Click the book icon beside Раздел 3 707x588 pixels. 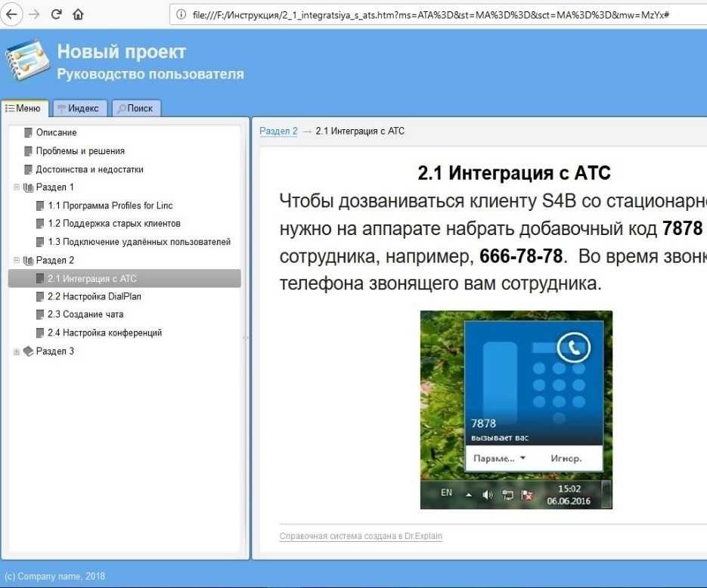pos(29,351)
